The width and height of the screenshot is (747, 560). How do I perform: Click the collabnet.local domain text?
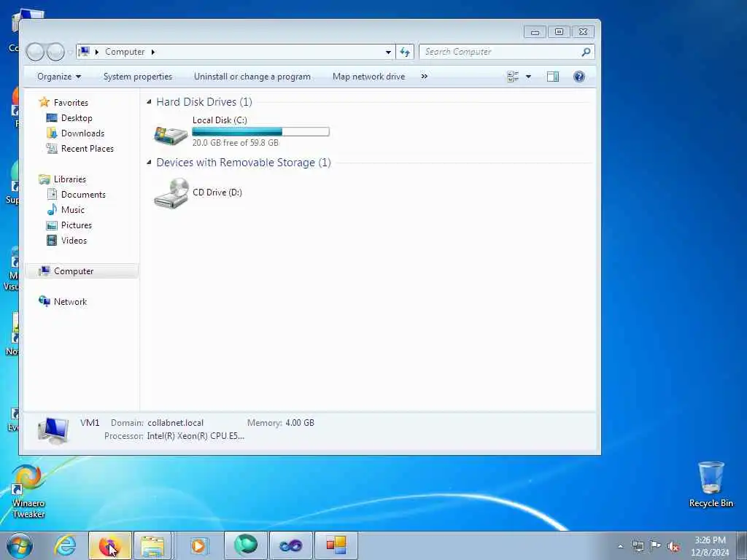tap(175, 423)
